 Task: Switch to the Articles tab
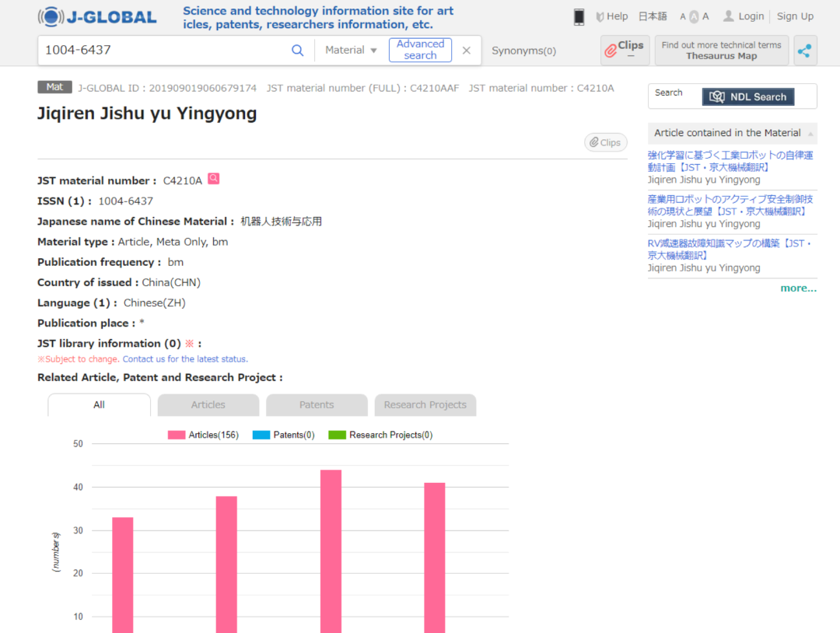pyautogui.click(x=208, y=405)
